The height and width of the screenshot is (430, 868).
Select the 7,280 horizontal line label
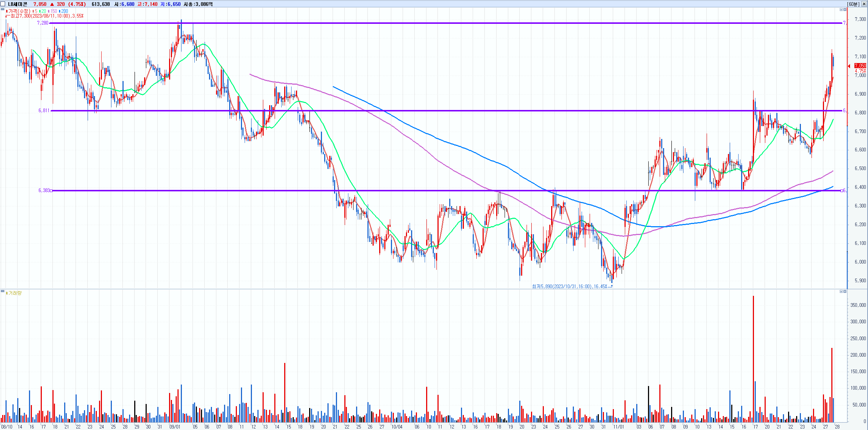43,23
